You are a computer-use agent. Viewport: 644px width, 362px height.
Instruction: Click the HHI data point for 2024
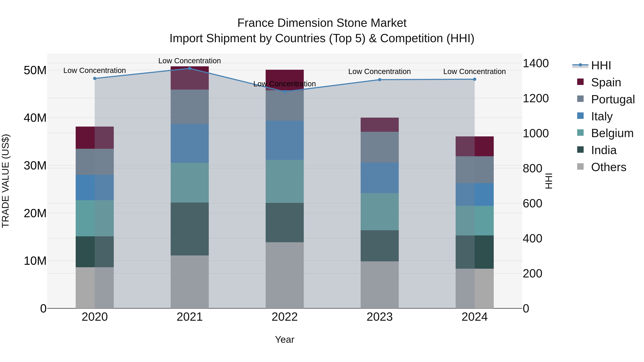click(x=474, y=79)
